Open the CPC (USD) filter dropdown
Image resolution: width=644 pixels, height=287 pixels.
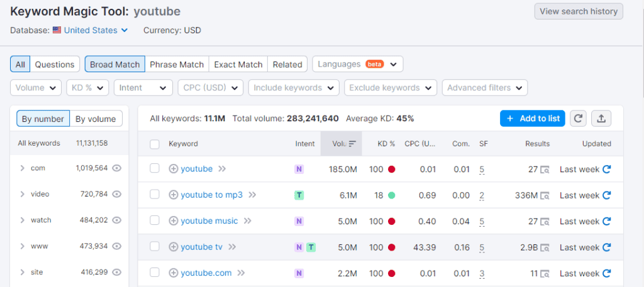coord(211,88)
